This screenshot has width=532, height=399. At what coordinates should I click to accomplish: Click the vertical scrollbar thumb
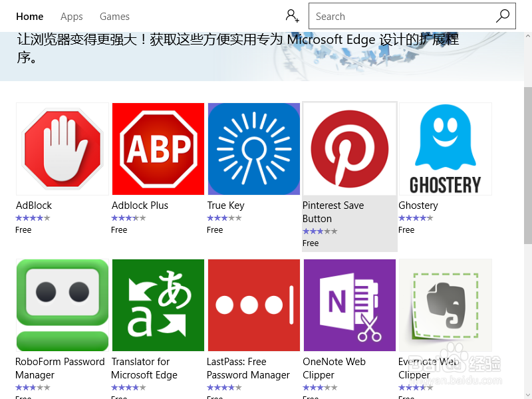(x=528, y=165)
